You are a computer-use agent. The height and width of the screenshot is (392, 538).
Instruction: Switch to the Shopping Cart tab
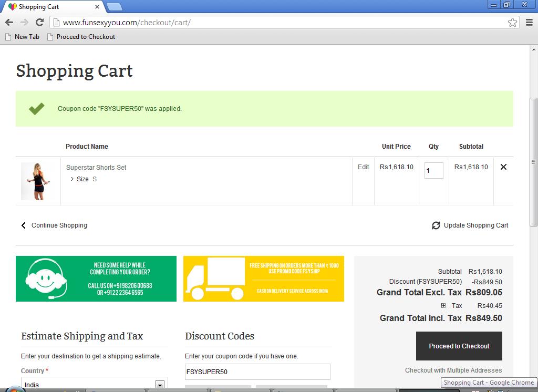51,7
